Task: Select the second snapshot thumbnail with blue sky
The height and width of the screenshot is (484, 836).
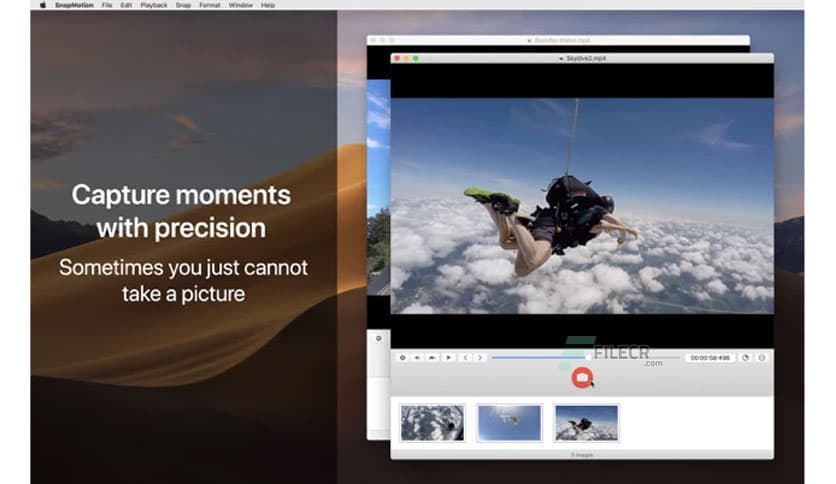Action: 509,423
